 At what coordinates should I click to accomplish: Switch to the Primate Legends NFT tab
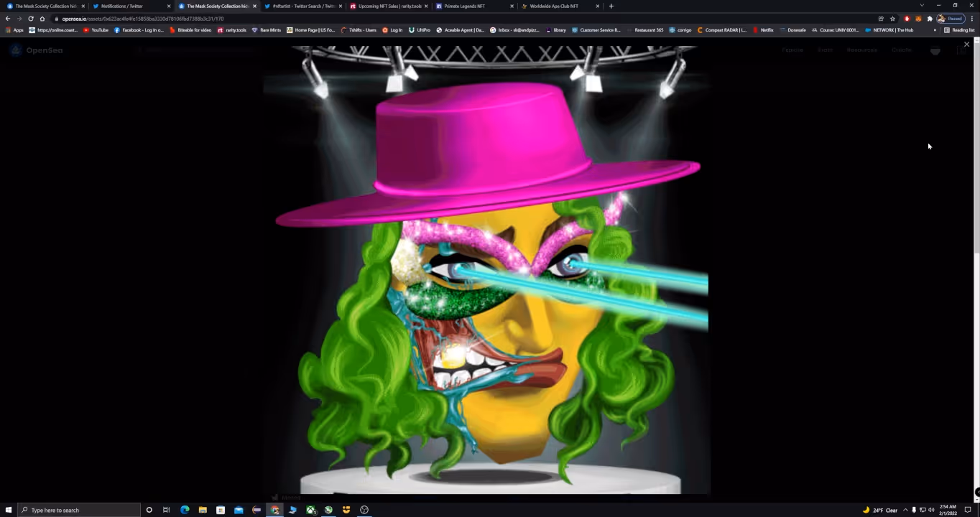[x=470, y=6]
